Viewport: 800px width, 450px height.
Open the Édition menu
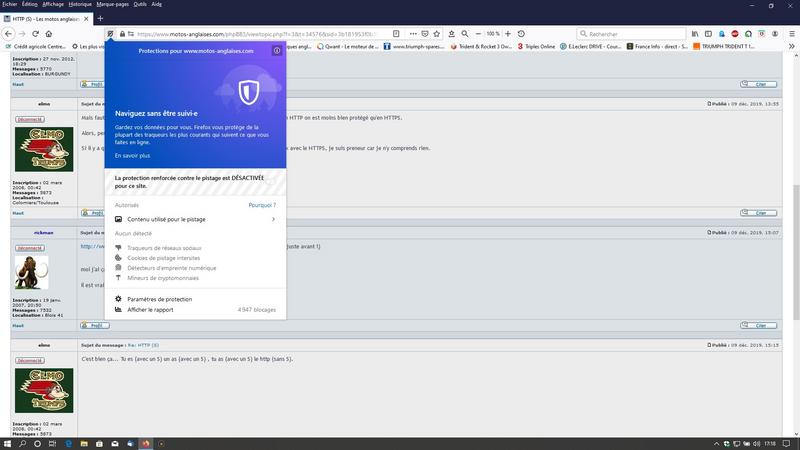tap(30, 4)
